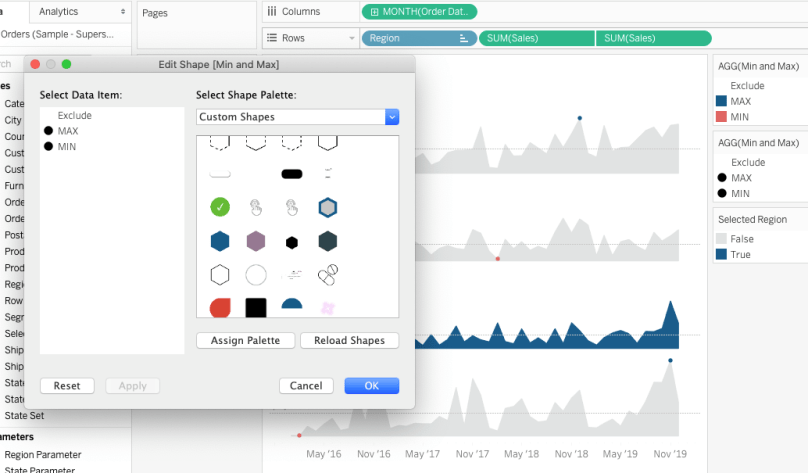
Task: Confirm the dialog with the OK button
Action: coord(371,386)
